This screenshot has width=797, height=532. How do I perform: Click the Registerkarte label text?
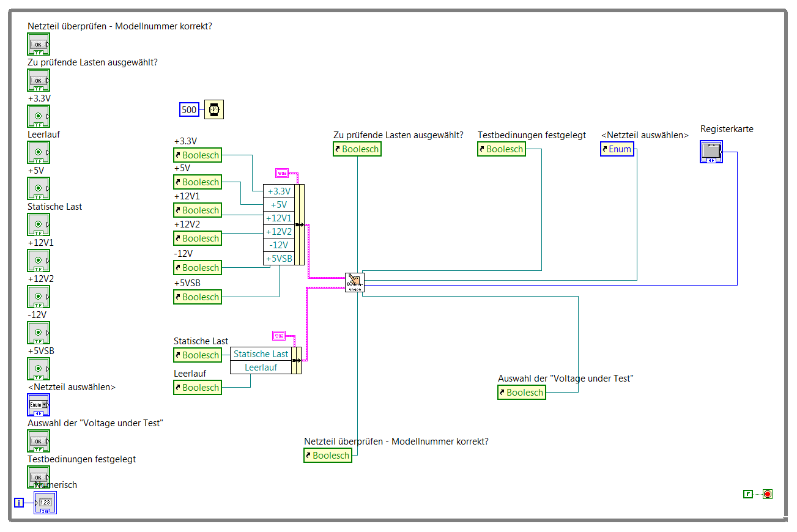(727, 129)
